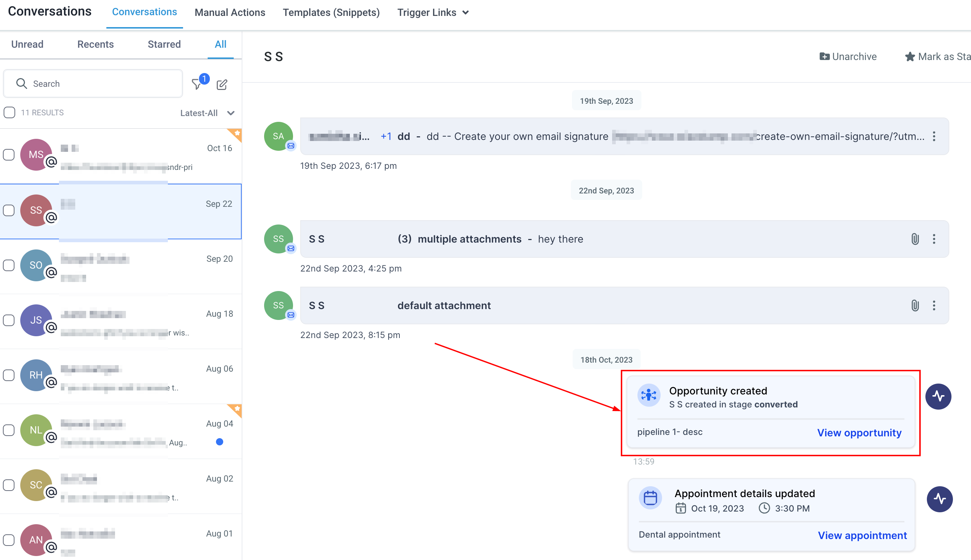Show Unread conversations

27,44
